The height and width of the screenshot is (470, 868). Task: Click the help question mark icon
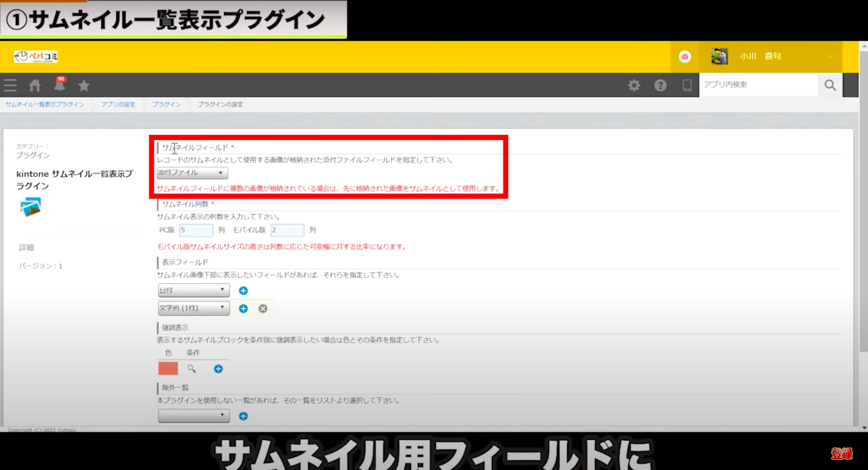click(661, 86)
